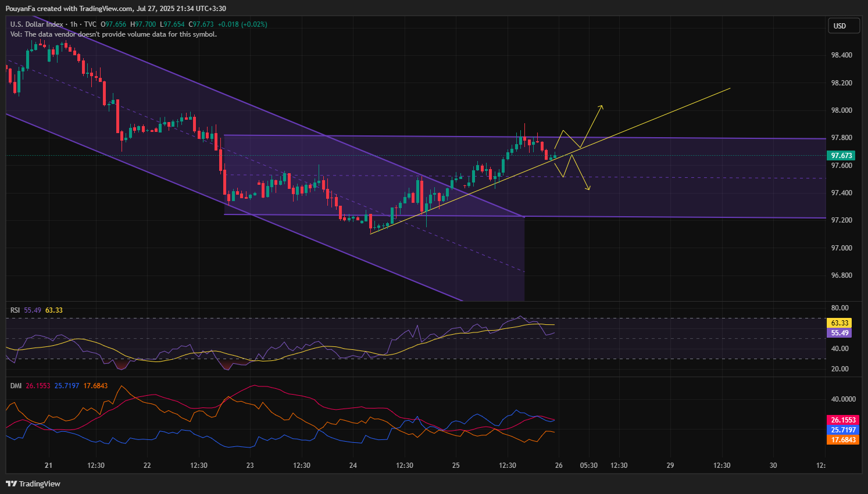Click the orange DMI legend value 17.6843
868x494 pixels.
click(95, 386)
